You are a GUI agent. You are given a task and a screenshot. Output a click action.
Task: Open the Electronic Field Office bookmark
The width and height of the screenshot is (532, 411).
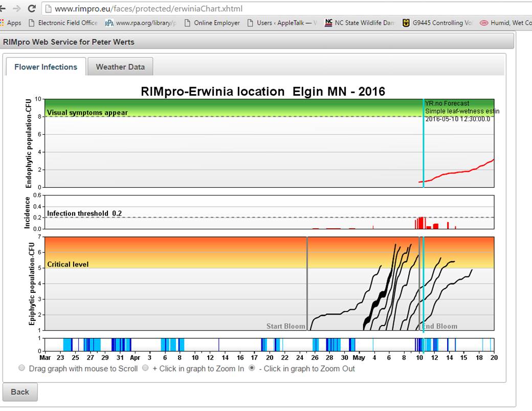click(x=63, y=23)
